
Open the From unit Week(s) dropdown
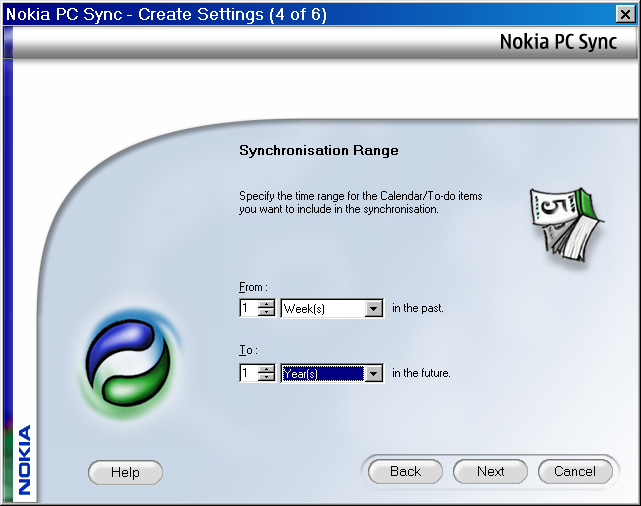click(373, 309)
